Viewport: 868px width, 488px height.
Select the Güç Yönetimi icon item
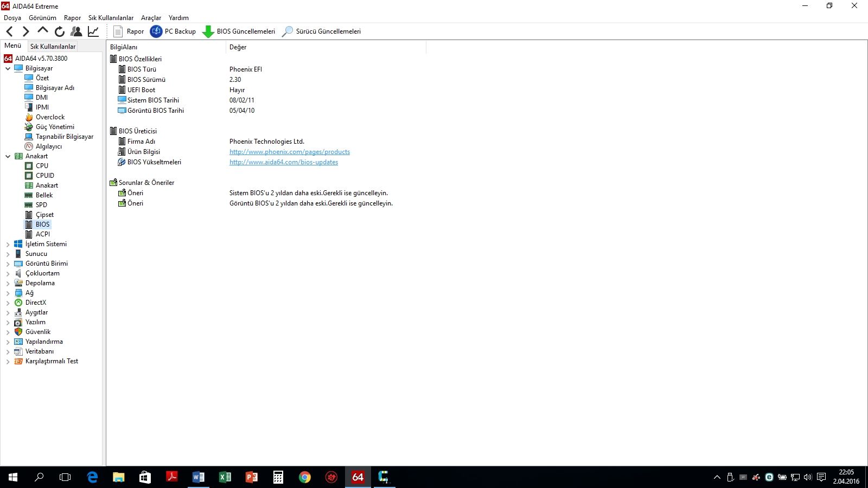coord(29,127)
